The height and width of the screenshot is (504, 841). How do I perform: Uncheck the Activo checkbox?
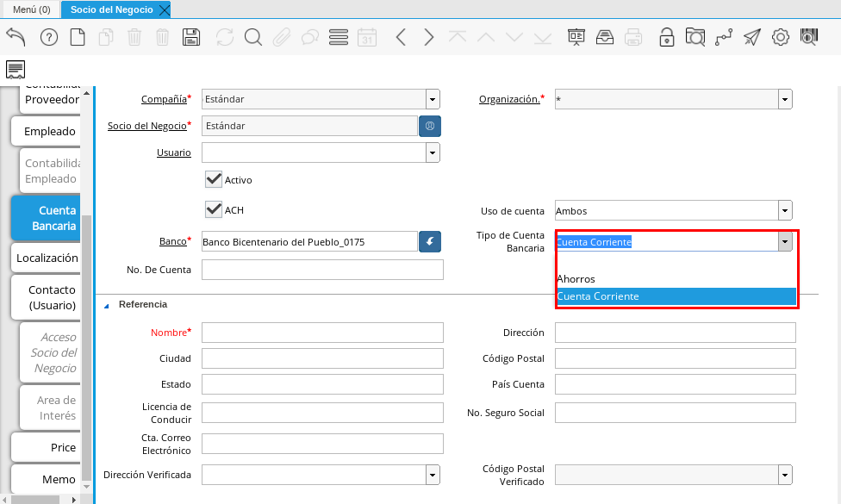click(215, 179)
